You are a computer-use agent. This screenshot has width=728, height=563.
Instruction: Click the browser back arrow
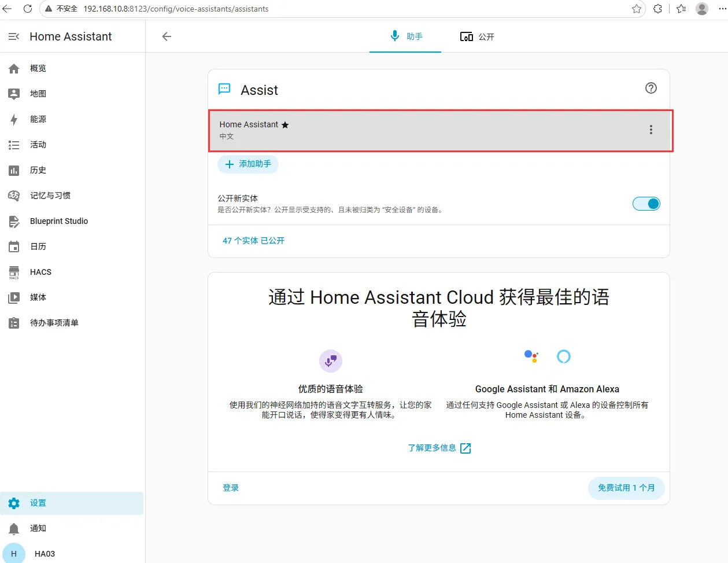8,9
